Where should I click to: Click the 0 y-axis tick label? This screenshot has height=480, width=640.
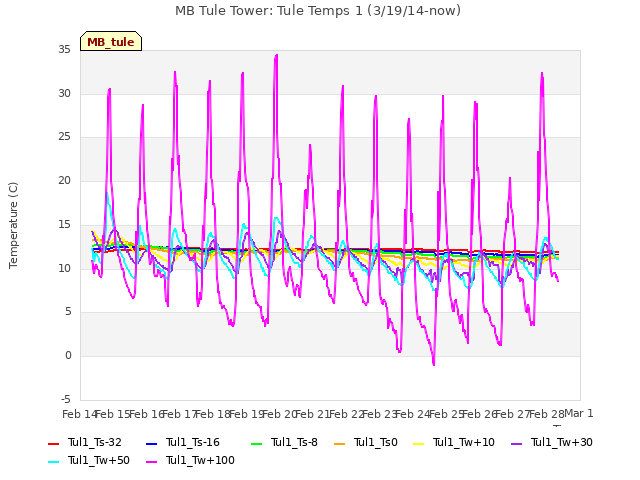tap(68, 356)
